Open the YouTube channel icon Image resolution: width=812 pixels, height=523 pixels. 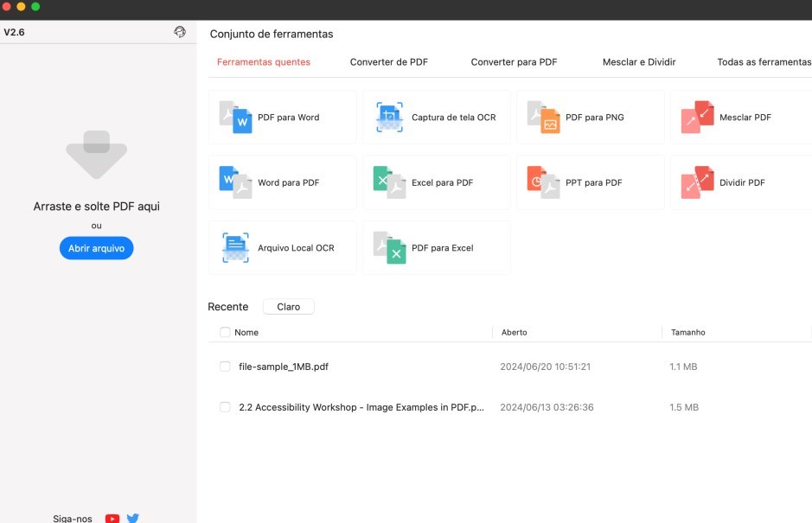(x=112, y=518)
